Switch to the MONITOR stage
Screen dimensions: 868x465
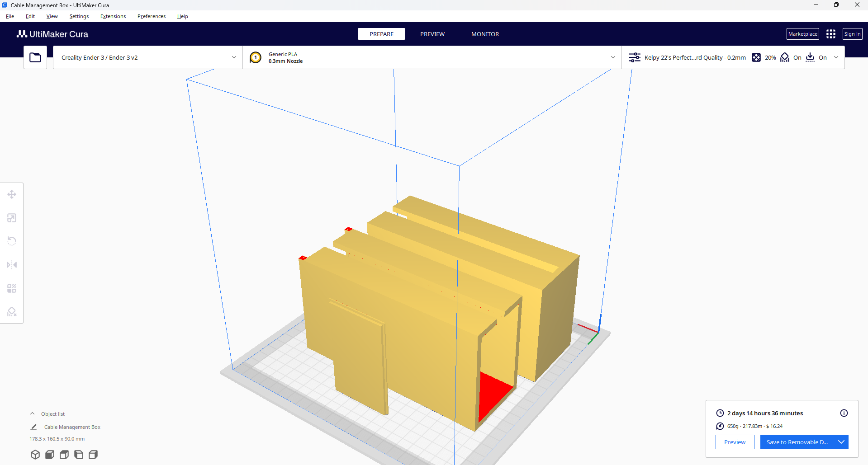(485, 34)
